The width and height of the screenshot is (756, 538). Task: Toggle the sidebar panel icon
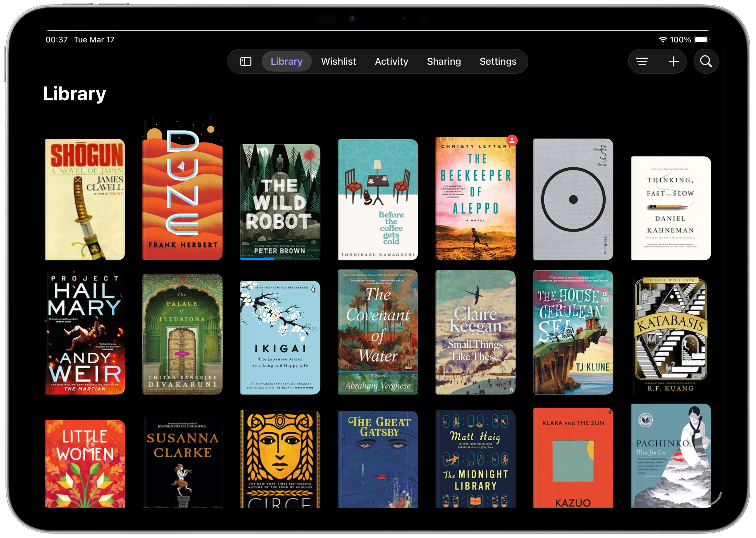[245, 61]
